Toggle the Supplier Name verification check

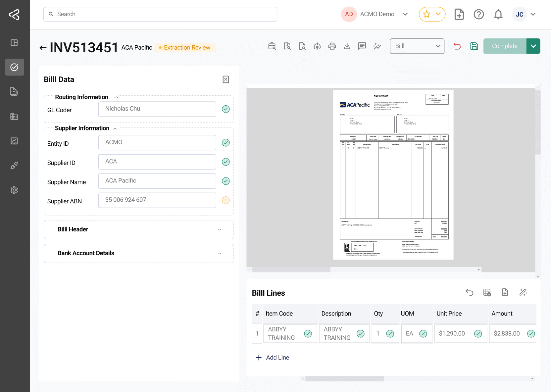pos(226,181)
